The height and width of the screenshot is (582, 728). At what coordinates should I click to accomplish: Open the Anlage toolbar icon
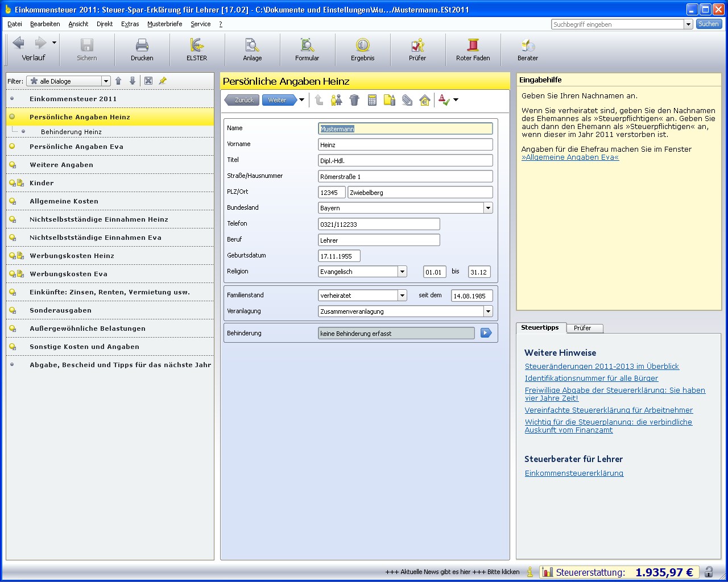252,45
